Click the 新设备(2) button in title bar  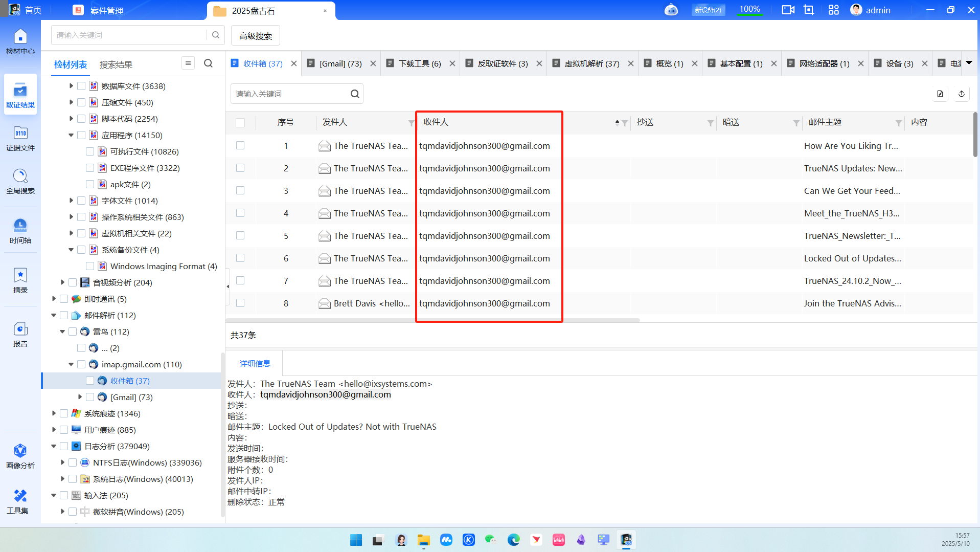[x=708, y=10]
